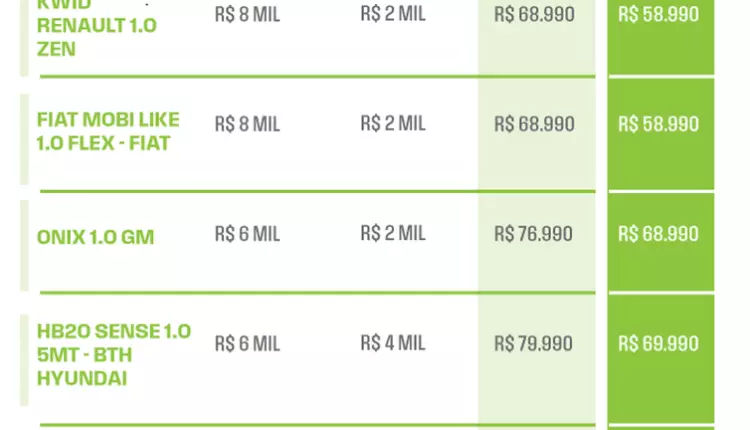750x430 pixels.
Task: Click R$ 8 MIL in the Fiat Mobi row
Action: coord(247,124)
